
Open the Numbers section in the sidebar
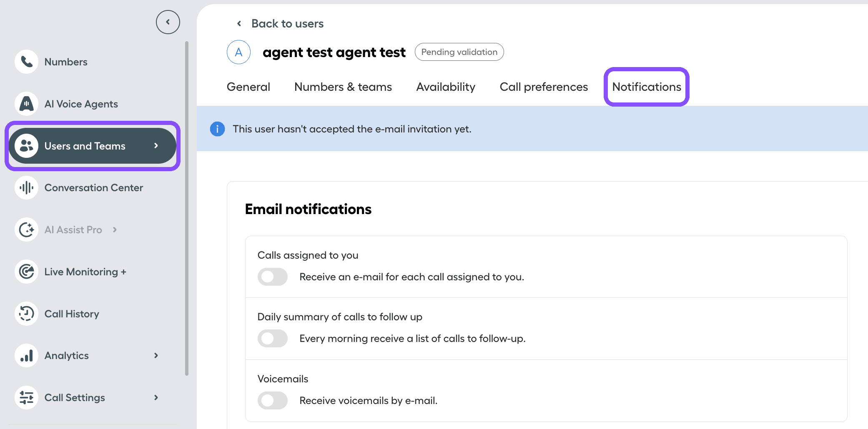(x=66, y=62)
